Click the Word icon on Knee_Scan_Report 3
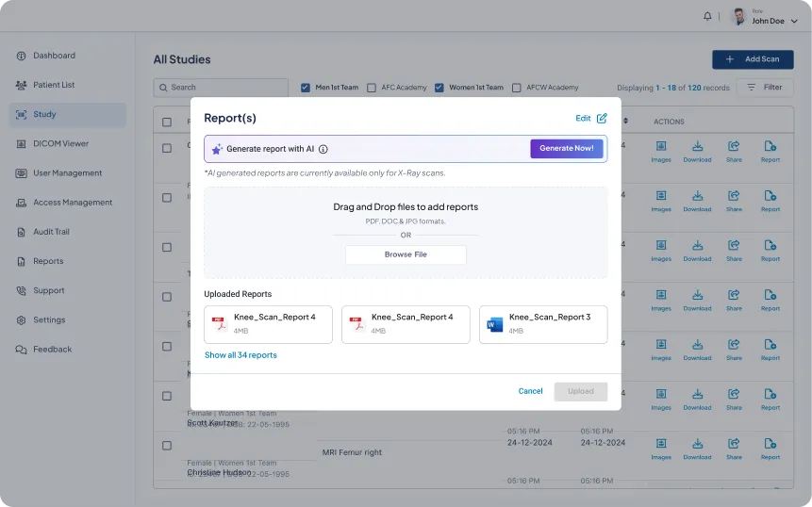The width and height of the screenshot is (812, 507). pos(495,324)
